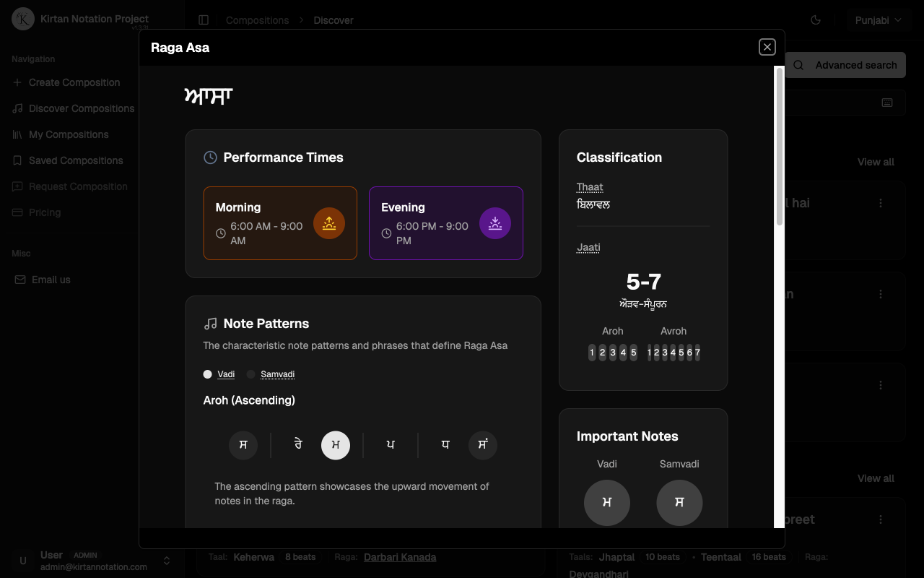924x578 pixels.
Task: Click the Darbari Kanada raga link
Action: pos(400,557)
